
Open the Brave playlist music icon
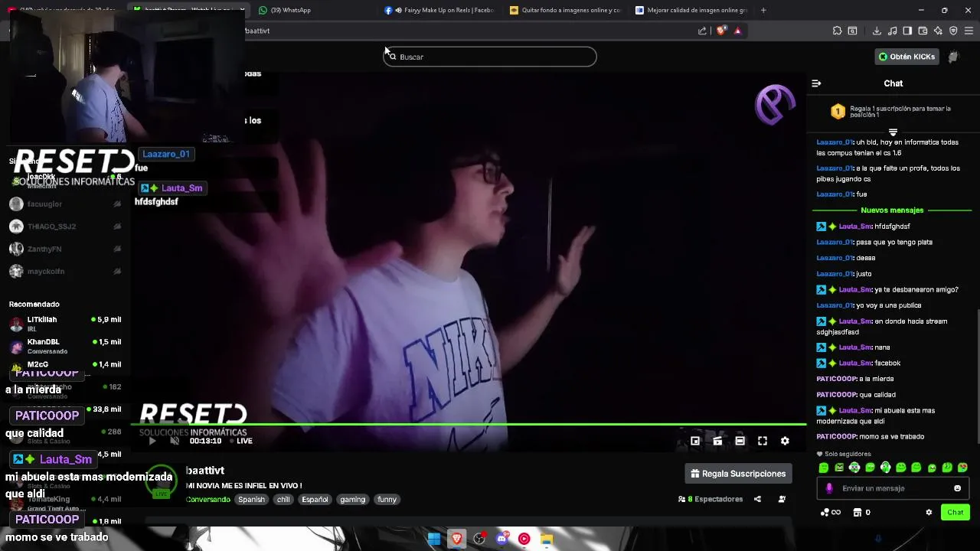point(892,31)
